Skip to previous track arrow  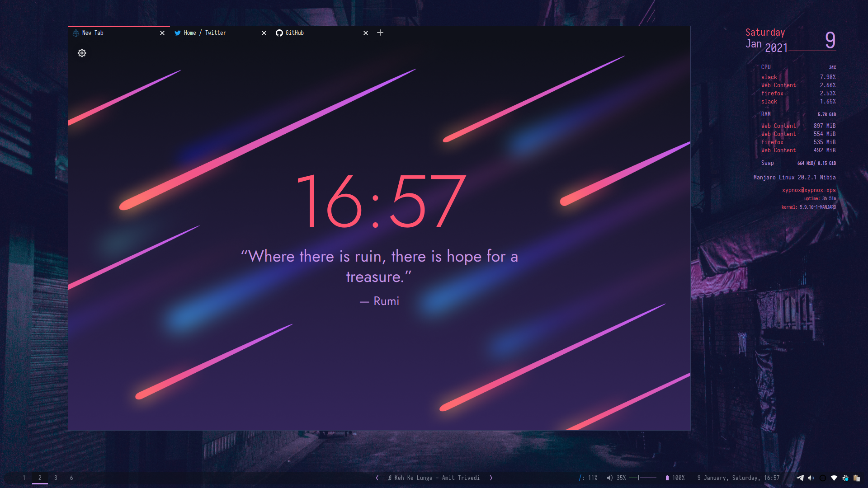tap(377, 478)
